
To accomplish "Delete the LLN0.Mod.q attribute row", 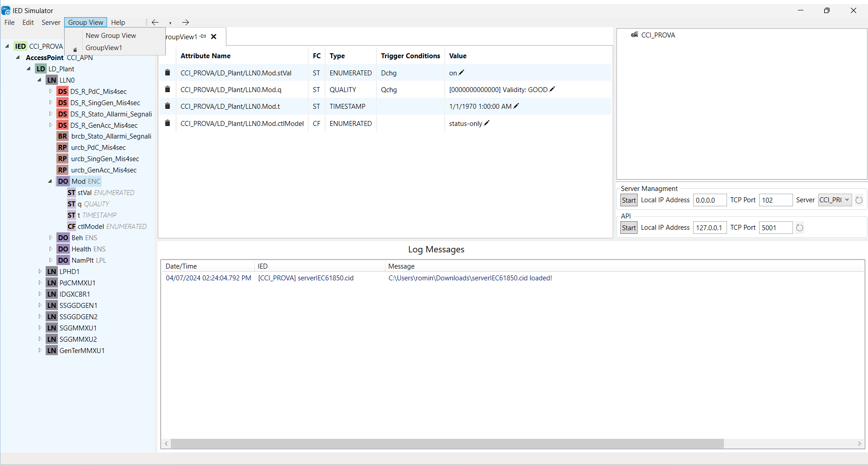I will point(168,89).
